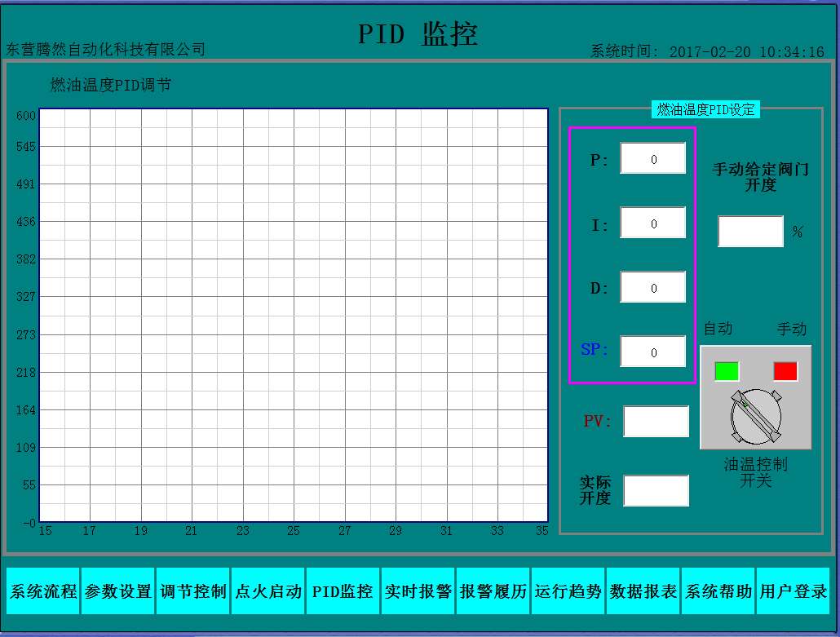The width and height of the screenshot is (840, 637).
Task: View the 运行趋势 trend page
Action: (x=568, y=591)
